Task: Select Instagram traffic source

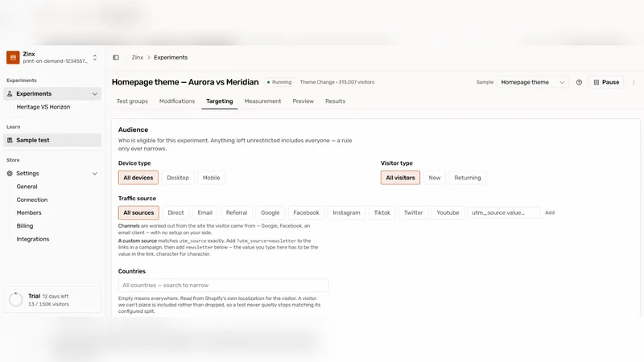Action: pyautogui.click(x=346, y=212)
